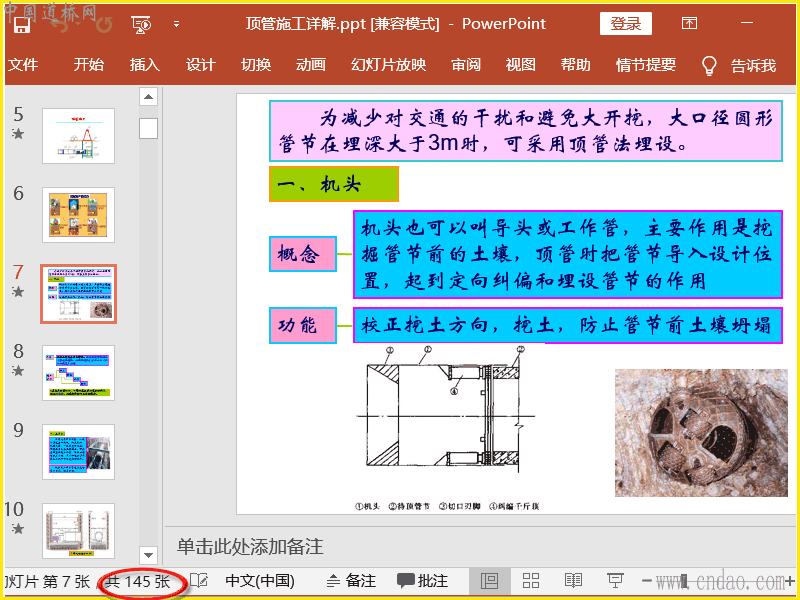Click the spell check book icon in status bar
The width and height of the screenshot is (800, 600).
point(199,581)
